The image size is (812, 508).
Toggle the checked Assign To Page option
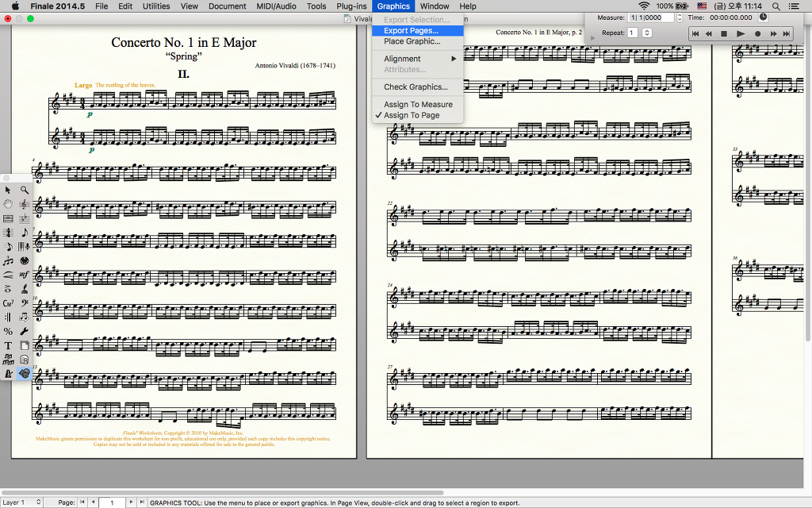(412, 115)
